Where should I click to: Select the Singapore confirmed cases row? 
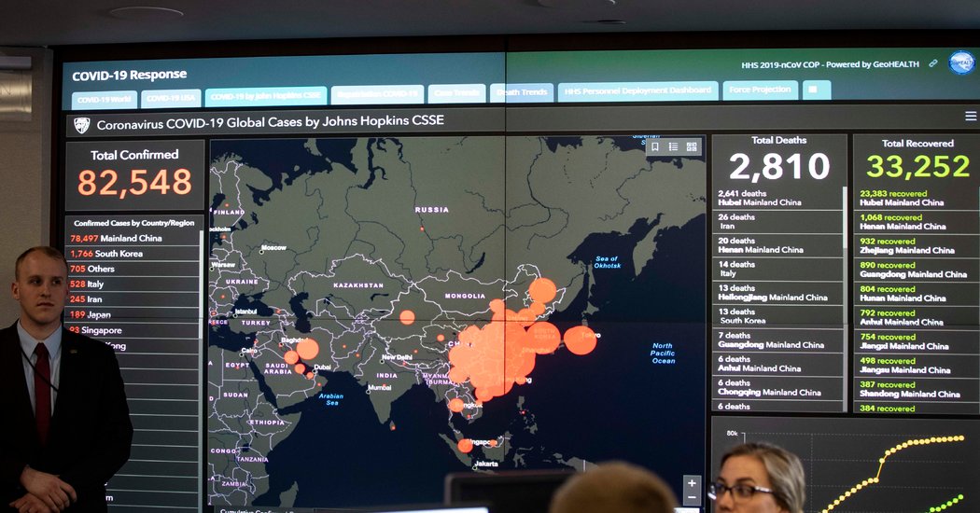click(x=132, y=330)
